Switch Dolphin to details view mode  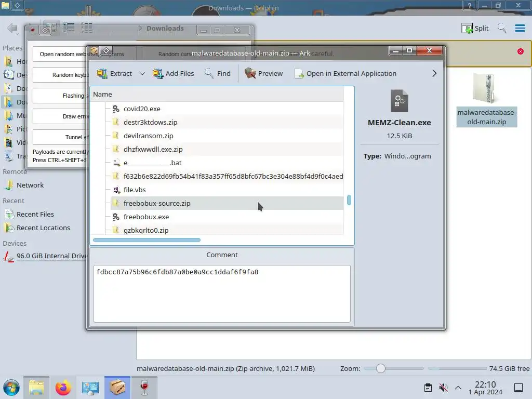point(87,28)
